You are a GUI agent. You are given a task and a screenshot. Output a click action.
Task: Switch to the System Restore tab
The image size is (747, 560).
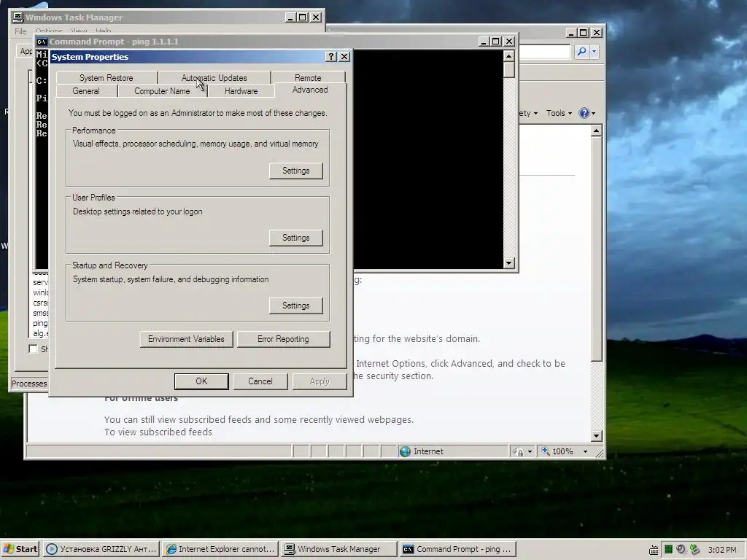pyautogui.click(x=107, y=77)
